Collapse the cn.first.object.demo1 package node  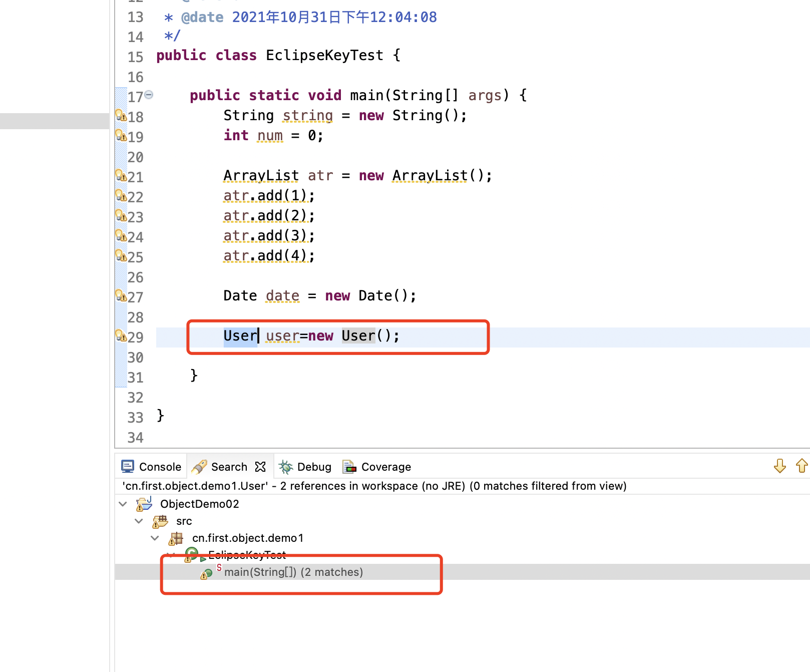pos(155,538)
